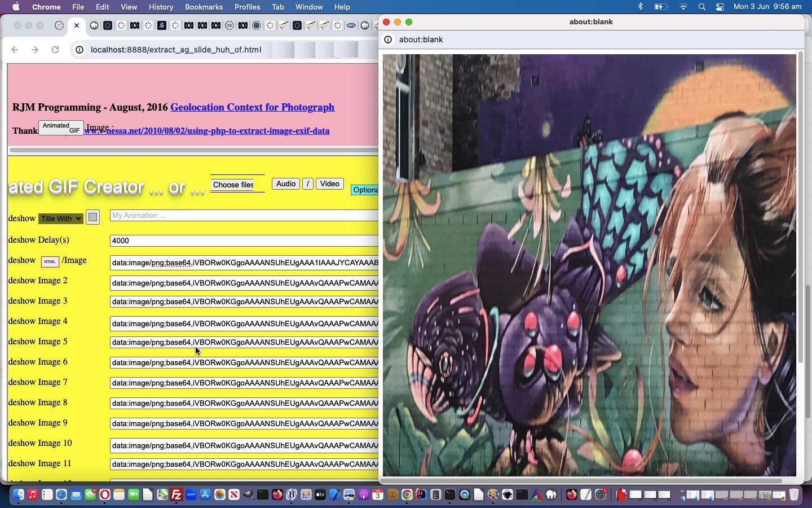Open the Title With dropdown

(x=61, y=218)
